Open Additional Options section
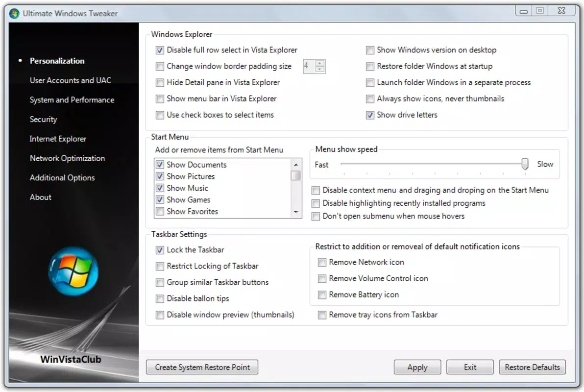The height and width of the screenshot is (392, 584). 62,178
